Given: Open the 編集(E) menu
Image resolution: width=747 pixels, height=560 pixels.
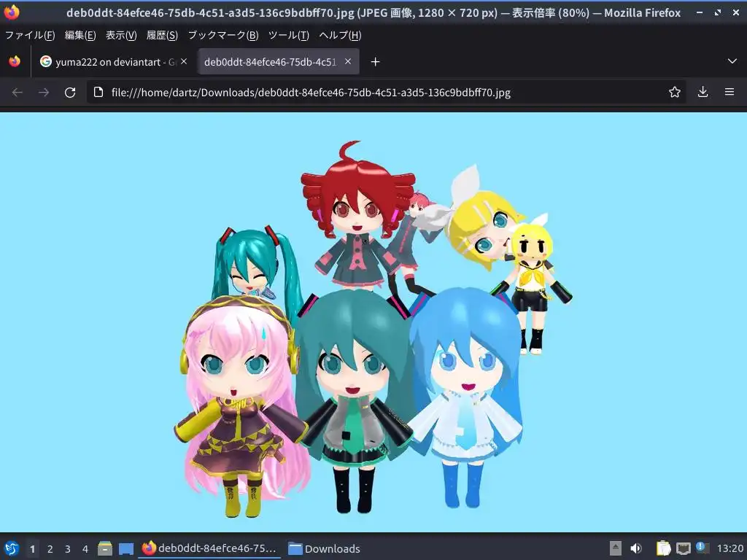Looking at the screenshot, I should click(80, 35).
